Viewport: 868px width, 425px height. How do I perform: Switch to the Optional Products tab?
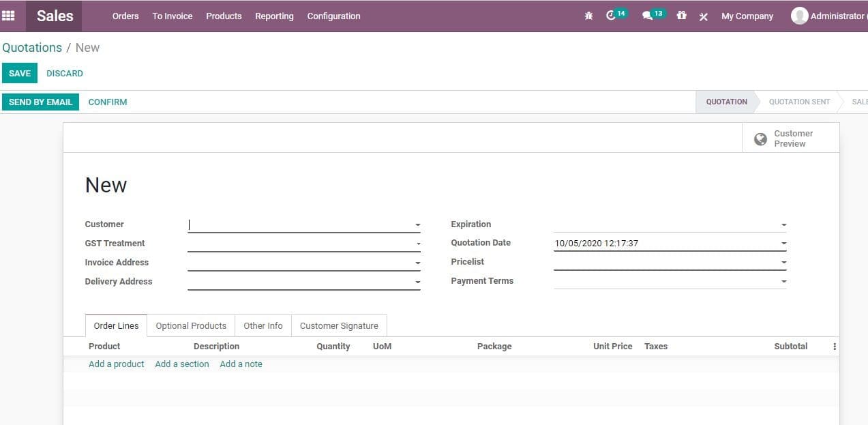coord(190,325)
